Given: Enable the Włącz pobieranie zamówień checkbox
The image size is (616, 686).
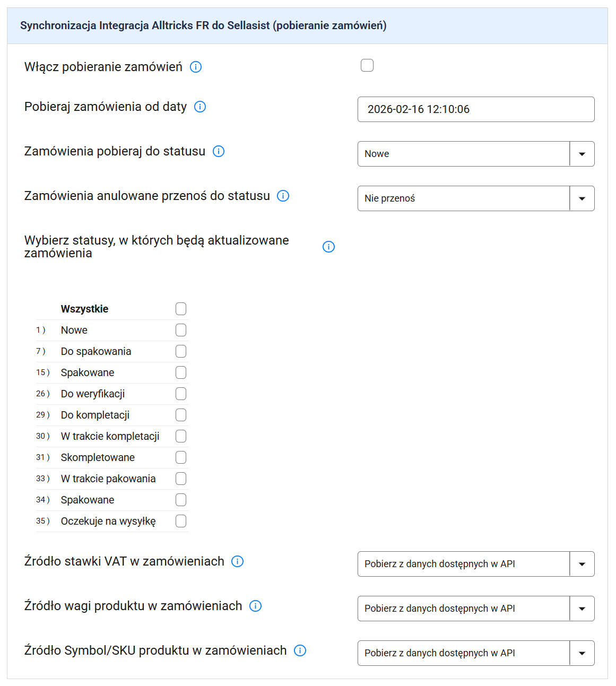Looking at the screenshot, I should 367,65.
